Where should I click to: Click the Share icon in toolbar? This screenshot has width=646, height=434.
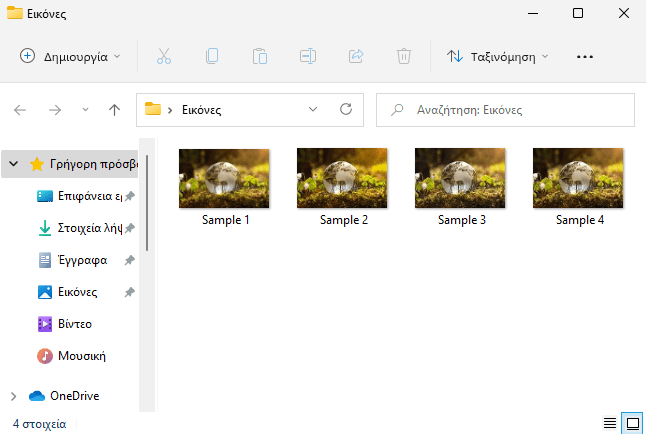(x=356, y=56)
